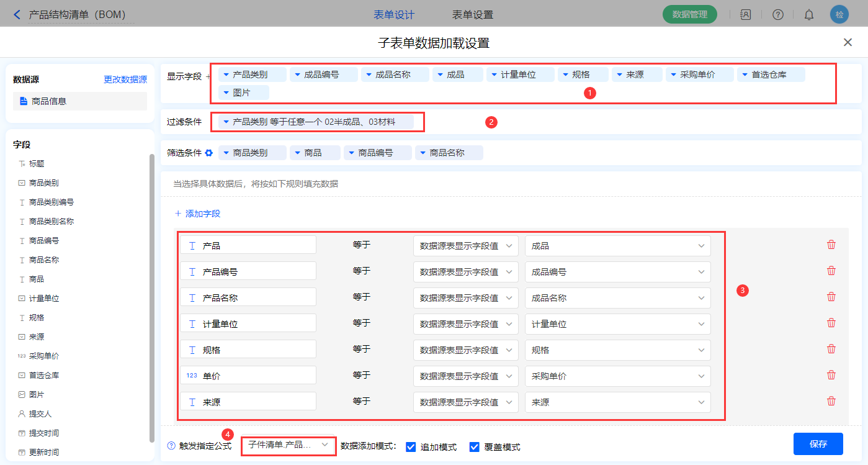The height and width of the screenshot is (465, 868).
Task: Close the 子表单数据加载设置 dialog
Action: coord(848,42)
